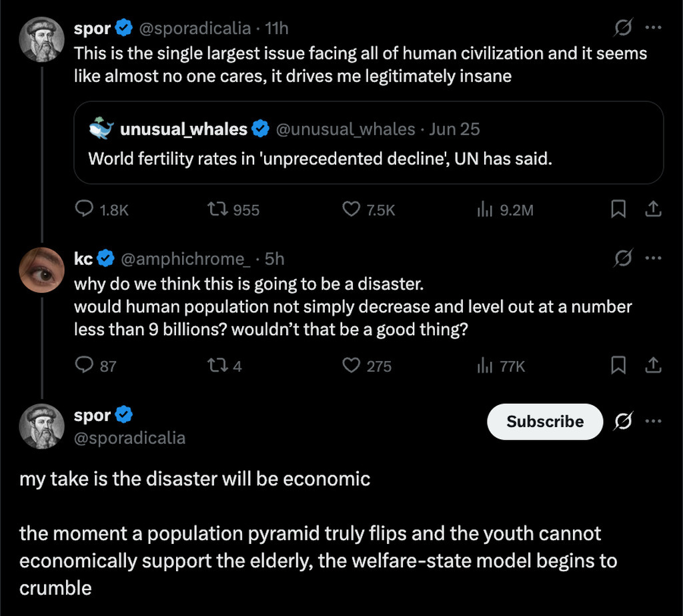Bookmark kc's reply post
This screenshot has width=683, height=616.
tap(618, 365)
